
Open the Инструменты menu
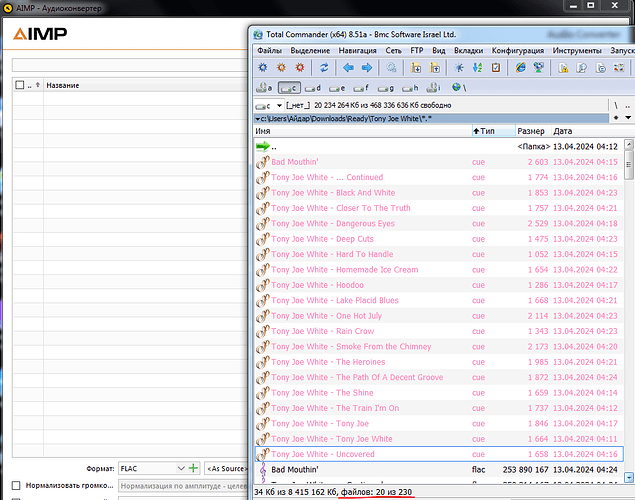(577, 51)
